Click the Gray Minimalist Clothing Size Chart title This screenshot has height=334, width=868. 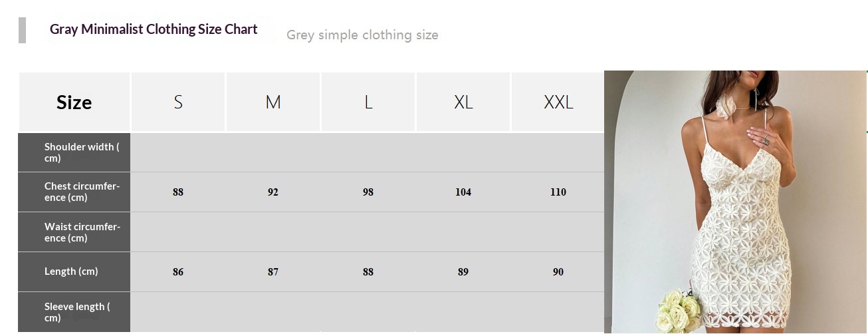(154, 29)
